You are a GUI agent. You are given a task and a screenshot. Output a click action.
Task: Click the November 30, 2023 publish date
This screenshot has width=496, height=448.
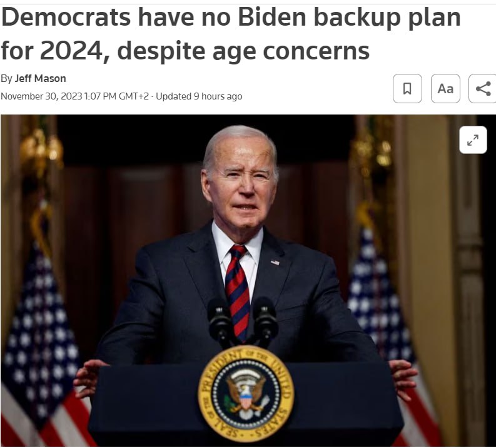pos(41,96)
